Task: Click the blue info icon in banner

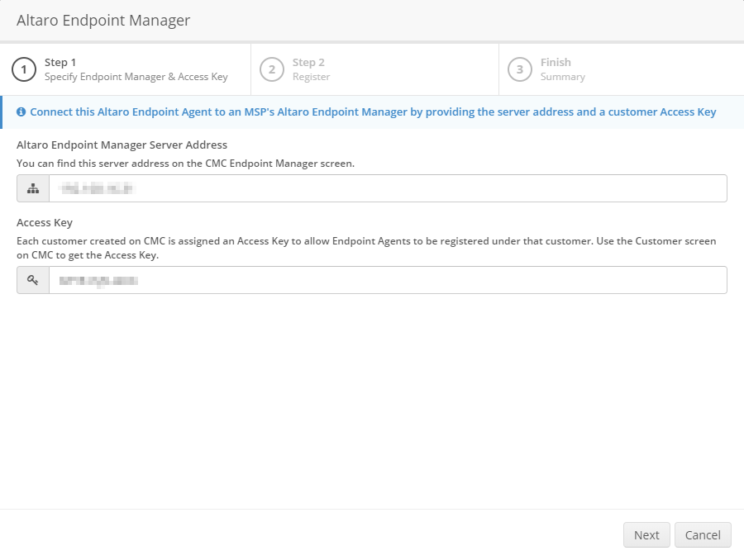Action: point(21,112)
